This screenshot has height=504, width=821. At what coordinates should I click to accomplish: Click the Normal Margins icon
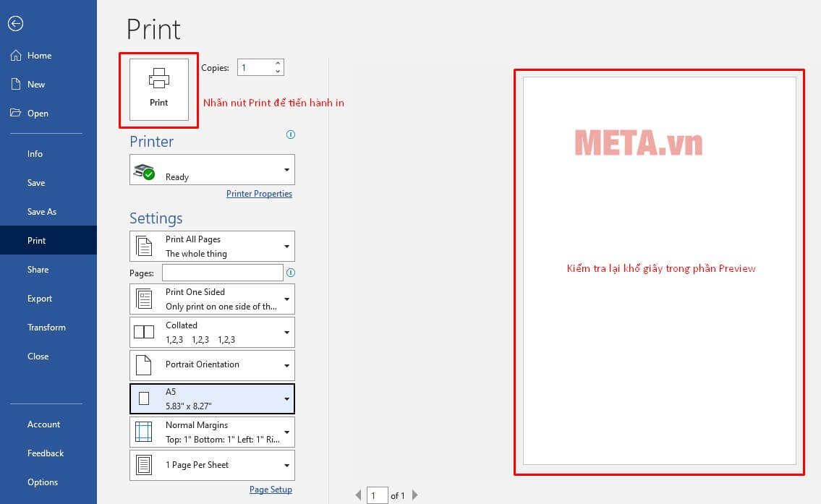tap(143, 432)
